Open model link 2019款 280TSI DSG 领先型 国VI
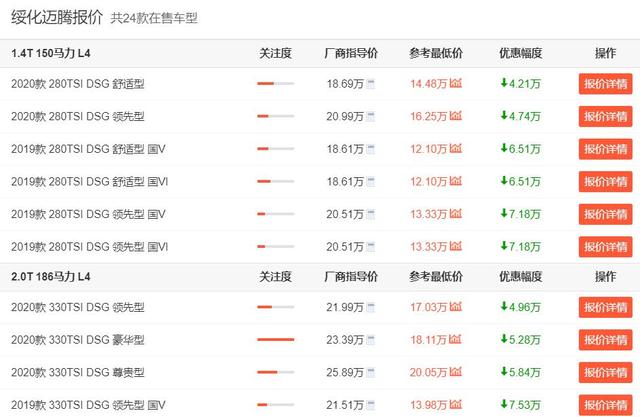The image size is (640, 417). click(89, 247)
